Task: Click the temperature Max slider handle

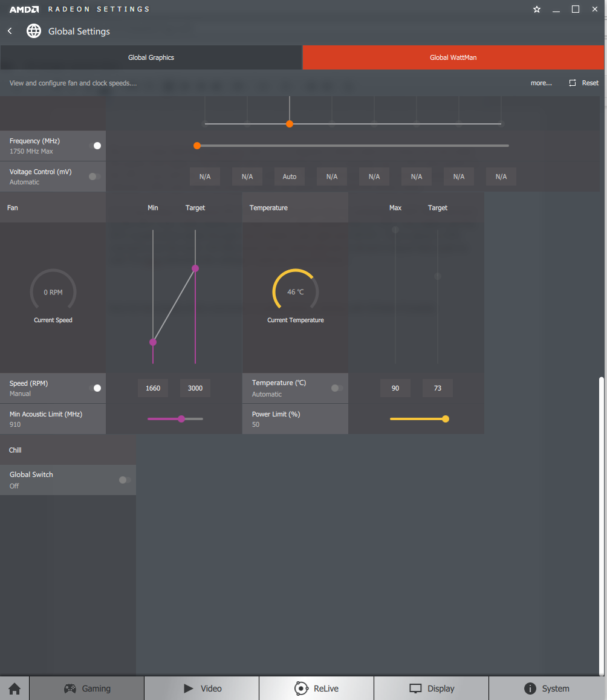Action: 395,230
